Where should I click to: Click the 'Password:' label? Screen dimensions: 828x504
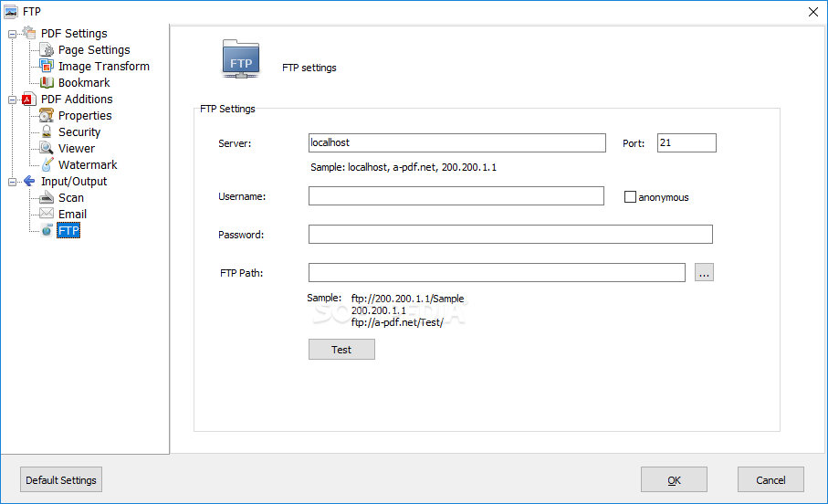[x=241, y=235]
